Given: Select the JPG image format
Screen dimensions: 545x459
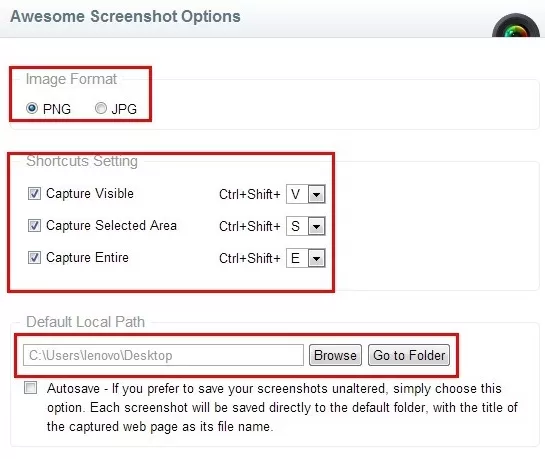Looking at the screenshot, I should (x=101, y=108).
